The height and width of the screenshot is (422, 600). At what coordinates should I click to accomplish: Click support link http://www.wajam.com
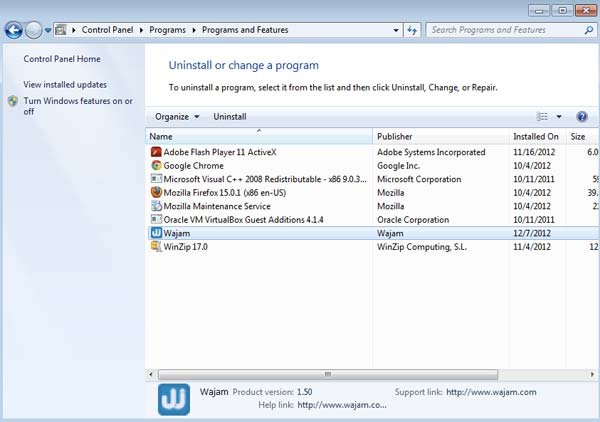point(491,392)
